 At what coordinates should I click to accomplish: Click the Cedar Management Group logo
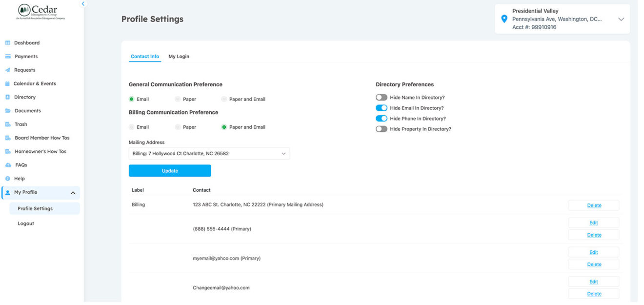click(40, 12)
